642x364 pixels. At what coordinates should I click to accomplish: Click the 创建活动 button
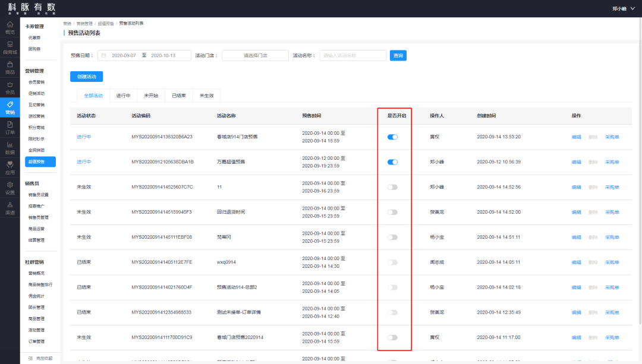tap(86, 77)
